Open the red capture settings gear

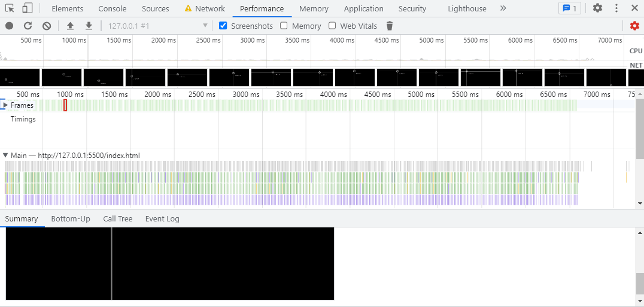point(634,26)
